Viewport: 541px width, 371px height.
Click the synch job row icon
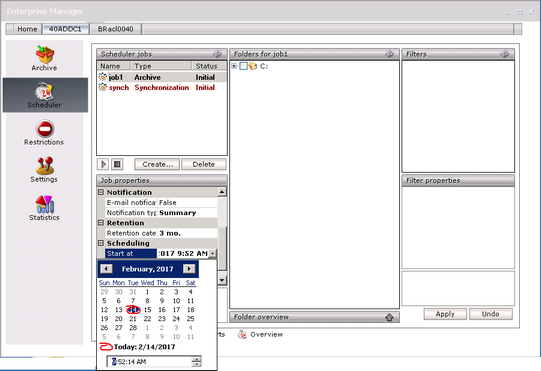(x=102, y=87)
